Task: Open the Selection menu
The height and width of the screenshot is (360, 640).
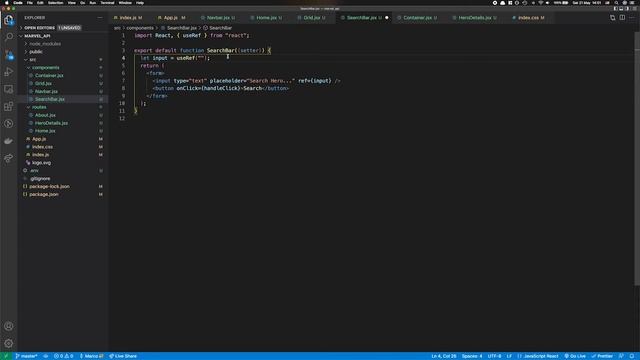Action: click(55, 3)
